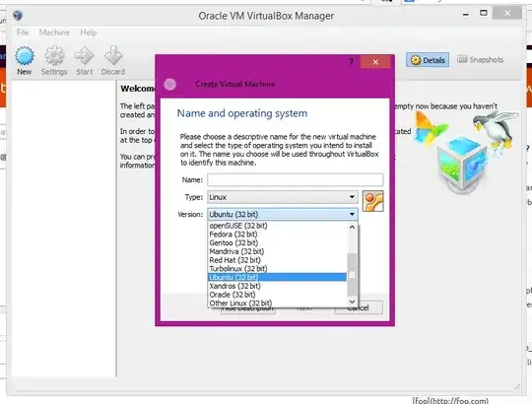Image resolution: width=532 pixels, height=404 pixels.
Task: Click the Cancel button in the wizard
Action: pyautogui.click(x=359, y=308)
